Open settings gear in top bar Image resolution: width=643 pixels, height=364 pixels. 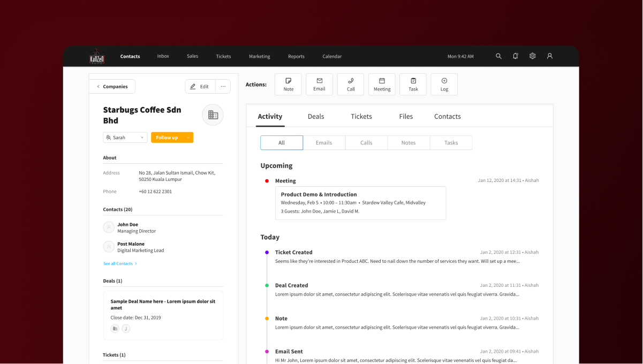click(532, 56)
